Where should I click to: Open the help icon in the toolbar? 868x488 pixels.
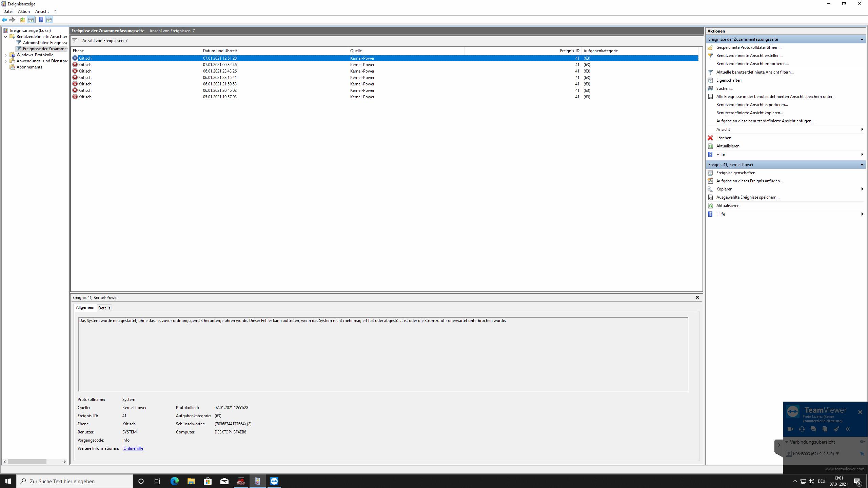click(41, 20)
